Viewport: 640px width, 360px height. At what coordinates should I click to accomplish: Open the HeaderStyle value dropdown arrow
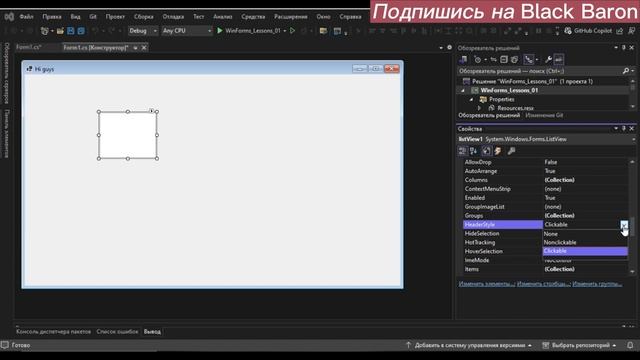click(x=624, y=224)
